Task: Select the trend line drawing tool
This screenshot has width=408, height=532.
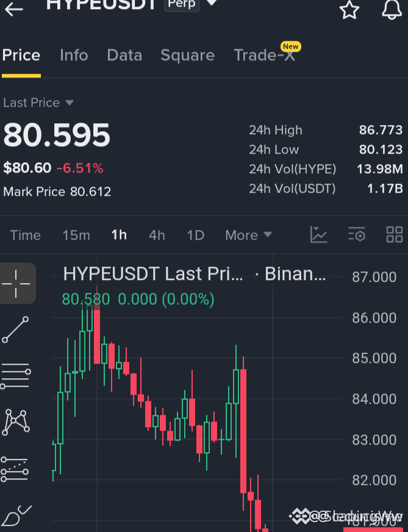Action: point(16,329)
